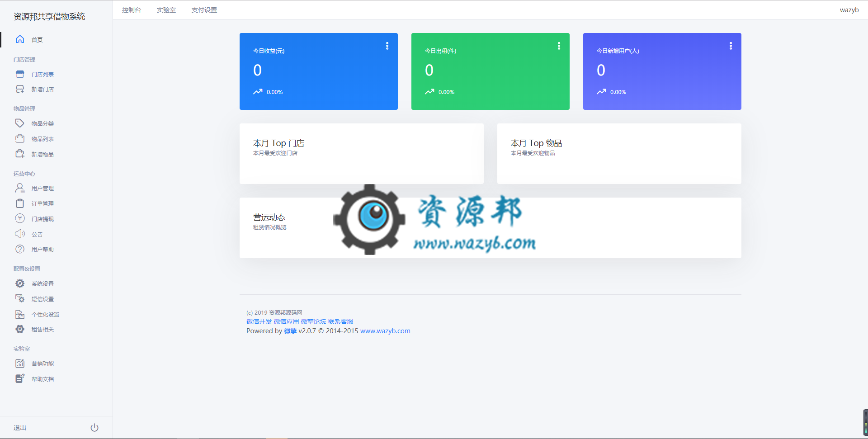Click the question mark icon for 用户帮助
868x439 pixels.
click(20, 249)
